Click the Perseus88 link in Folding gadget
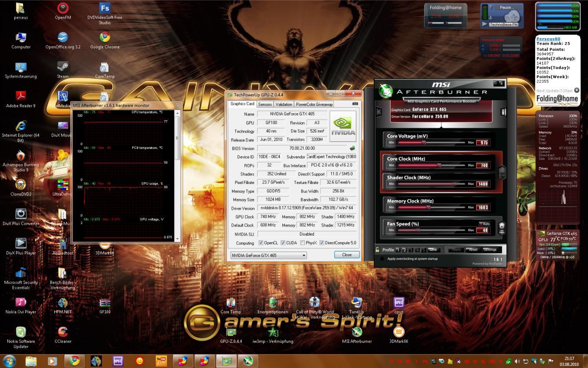The image size is (588, 368). point(548,39)
